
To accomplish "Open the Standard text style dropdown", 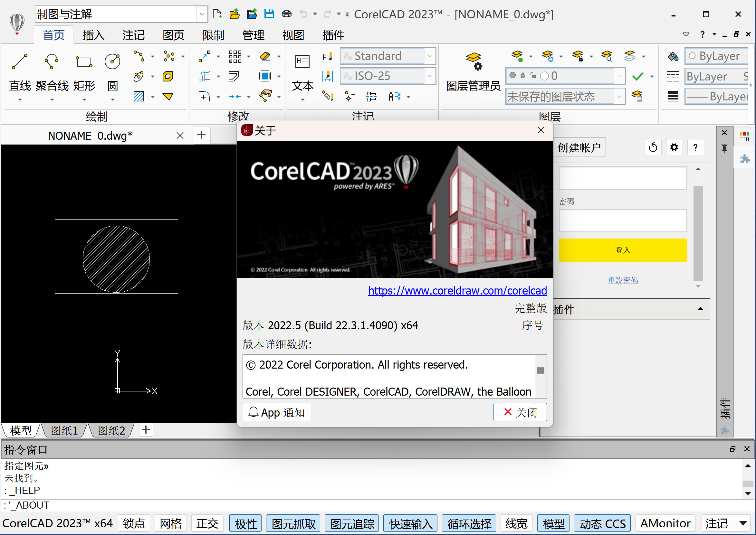I will coord(430,56).
